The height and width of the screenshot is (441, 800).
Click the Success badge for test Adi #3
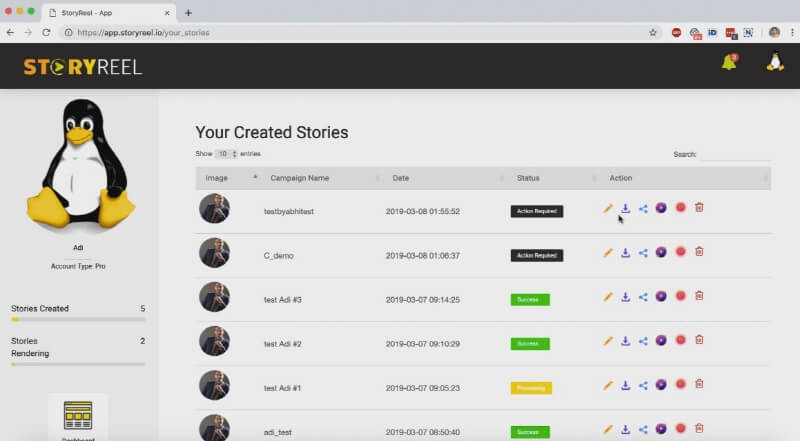pos(530,300)
